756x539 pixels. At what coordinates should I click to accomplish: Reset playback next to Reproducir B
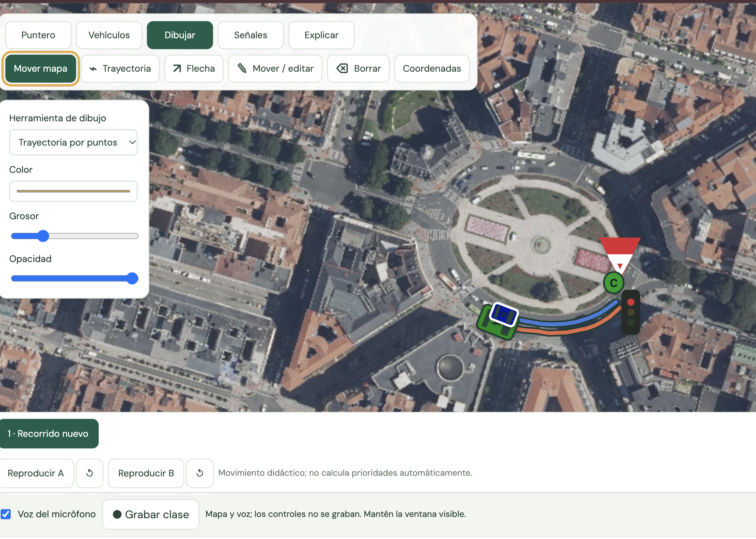pyautogui.click(x=200, y=473)
